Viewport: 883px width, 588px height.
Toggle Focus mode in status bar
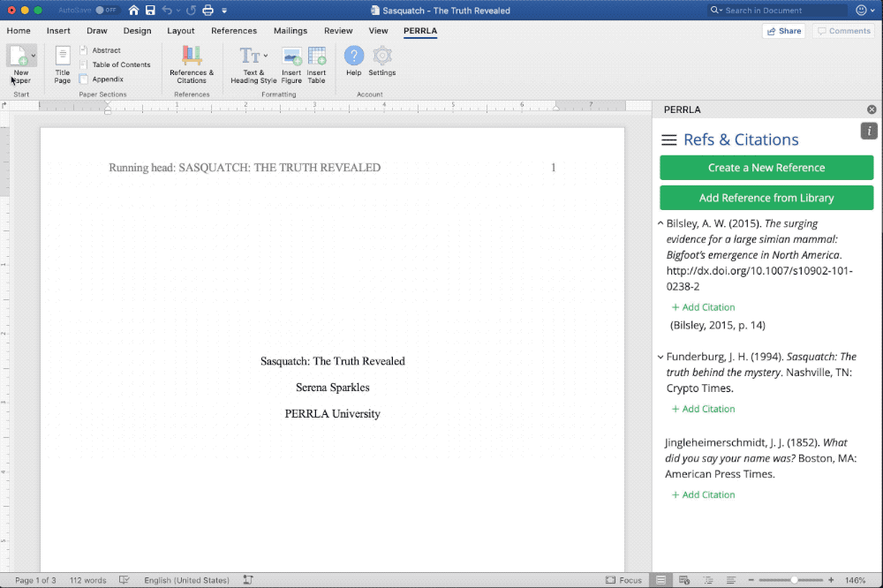coord(624,580)
